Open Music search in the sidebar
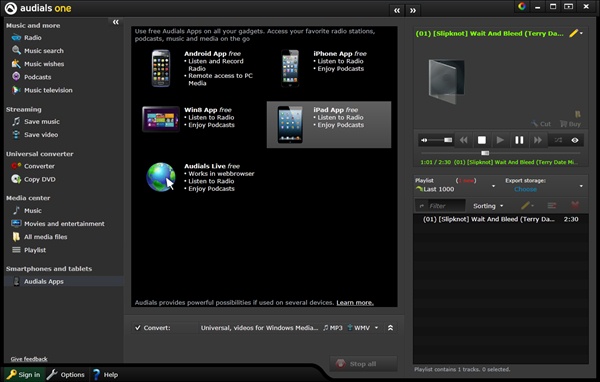The width and height of the screenshot is (600, 382). point(38,51)
